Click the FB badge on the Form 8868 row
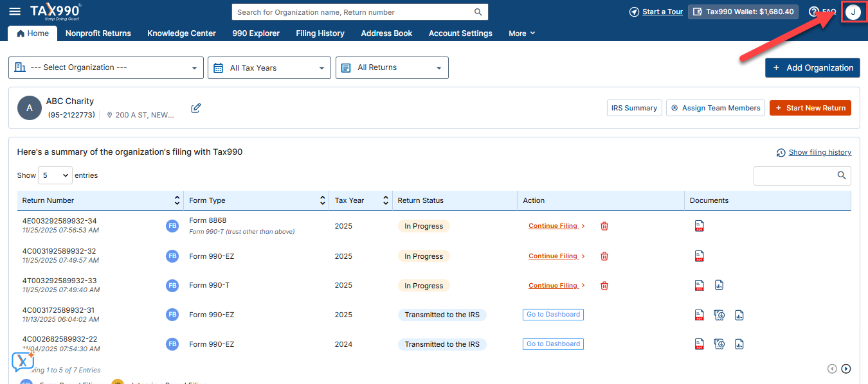 [x=172, y=226]
